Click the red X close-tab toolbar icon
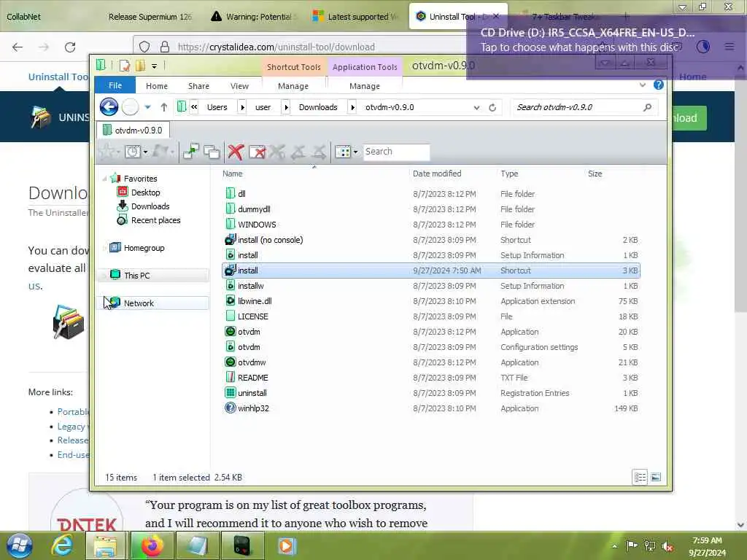This screenshot has height=560, width=747. tap(236, 152)
